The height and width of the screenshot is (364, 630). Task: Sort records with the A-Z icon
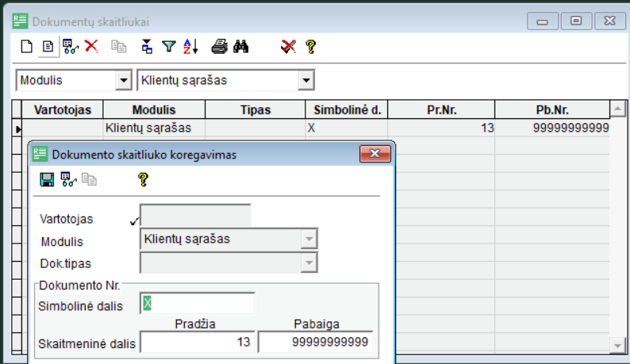click(190, 47)
